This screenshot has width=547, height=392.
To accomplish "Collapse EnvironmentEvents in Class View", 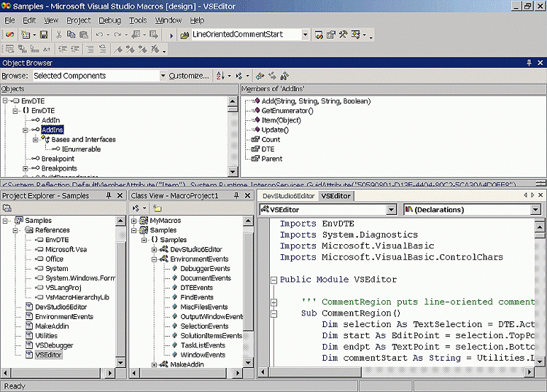I will click(x=154, y=259).
